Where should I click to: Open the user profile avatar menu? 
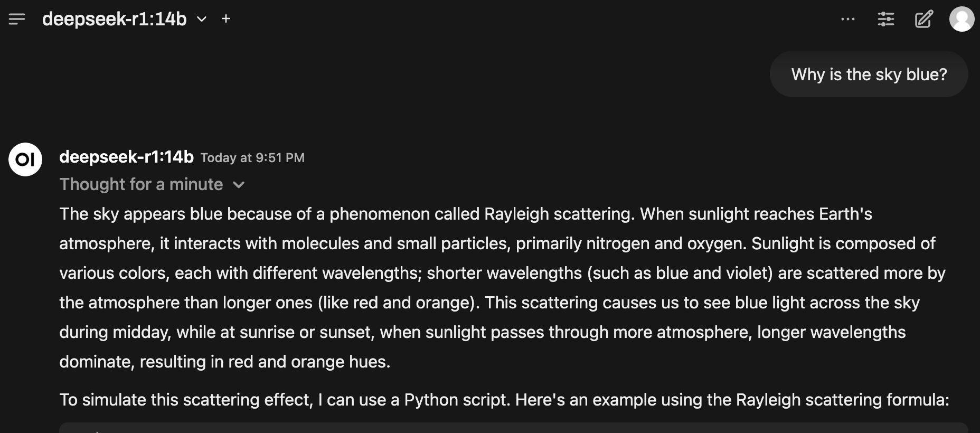pyautogui.click(x=962, y=19)
